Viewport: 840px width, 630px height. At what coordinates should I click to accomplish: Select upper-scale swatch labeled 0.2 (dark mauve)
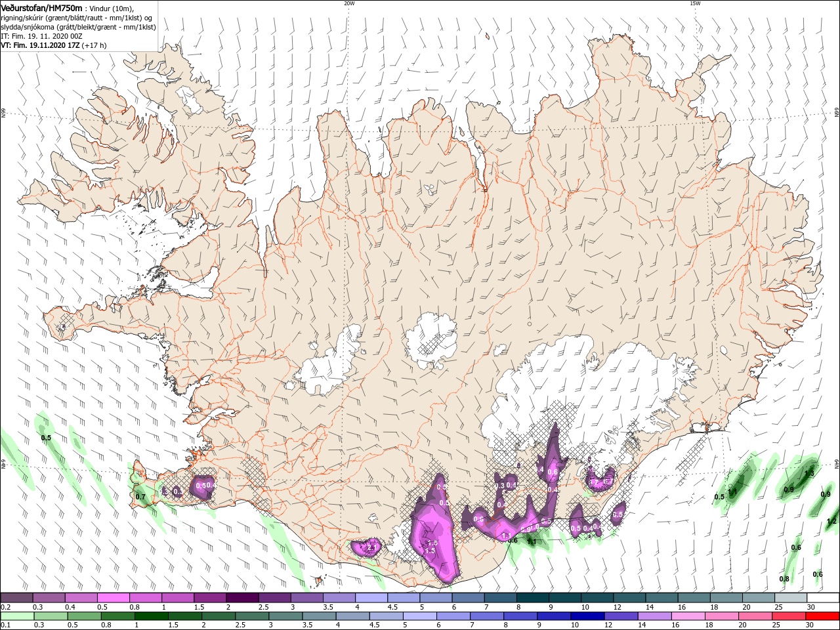click(x=16, y=598)
